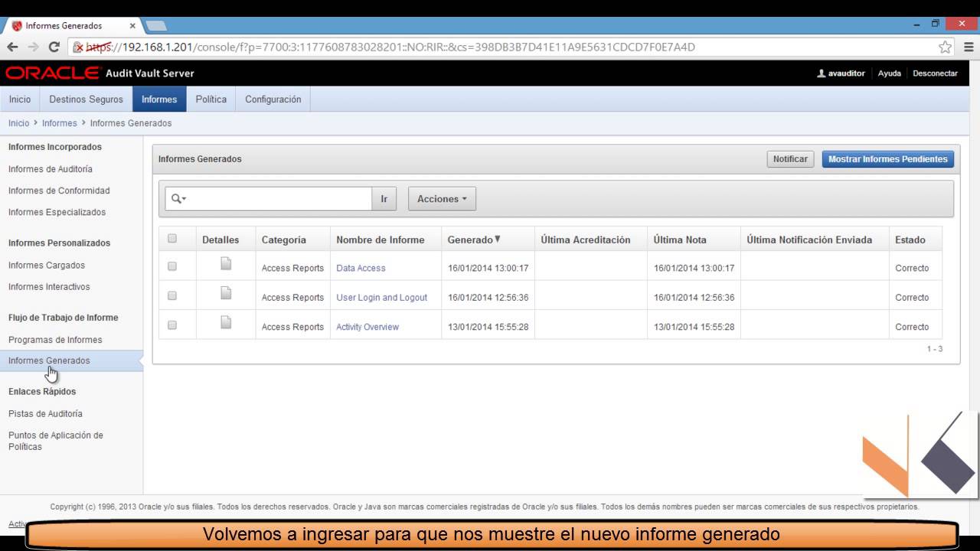Click into the report search field

(279, 199)
